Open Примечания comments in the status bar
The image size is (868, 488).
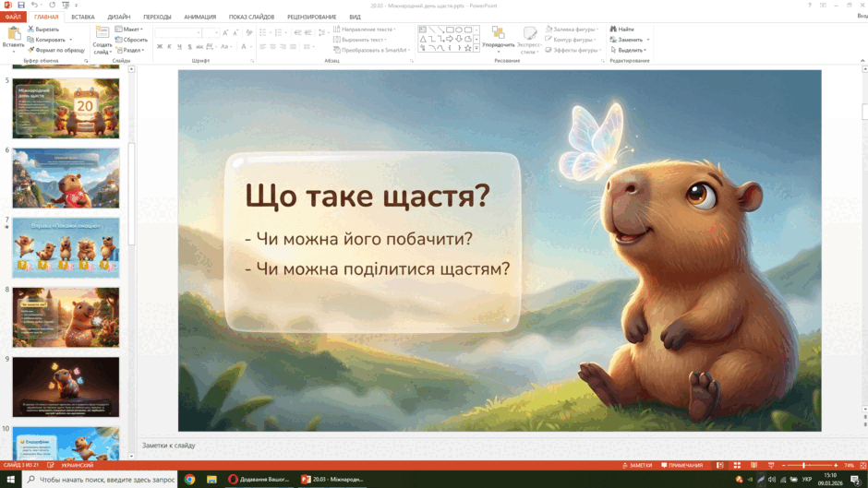coord(682,465)
